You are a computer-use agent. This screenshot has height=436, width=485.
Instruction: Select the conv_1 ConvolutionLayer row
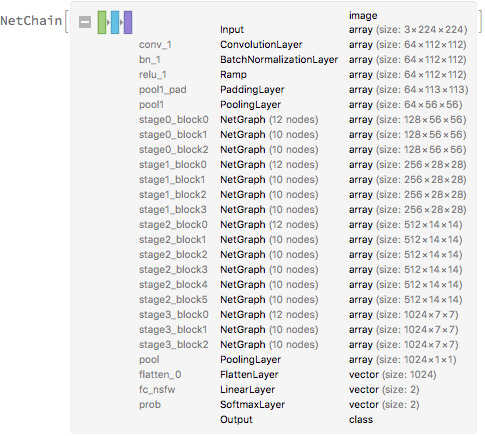click(303, 45)
